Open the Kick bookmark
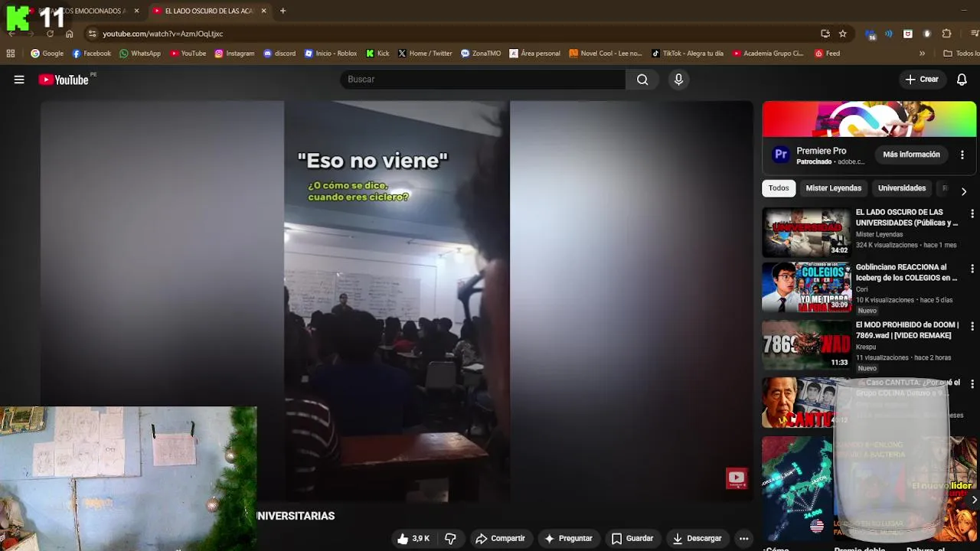This screenshot has width=980, height=551. pos(377,54)
